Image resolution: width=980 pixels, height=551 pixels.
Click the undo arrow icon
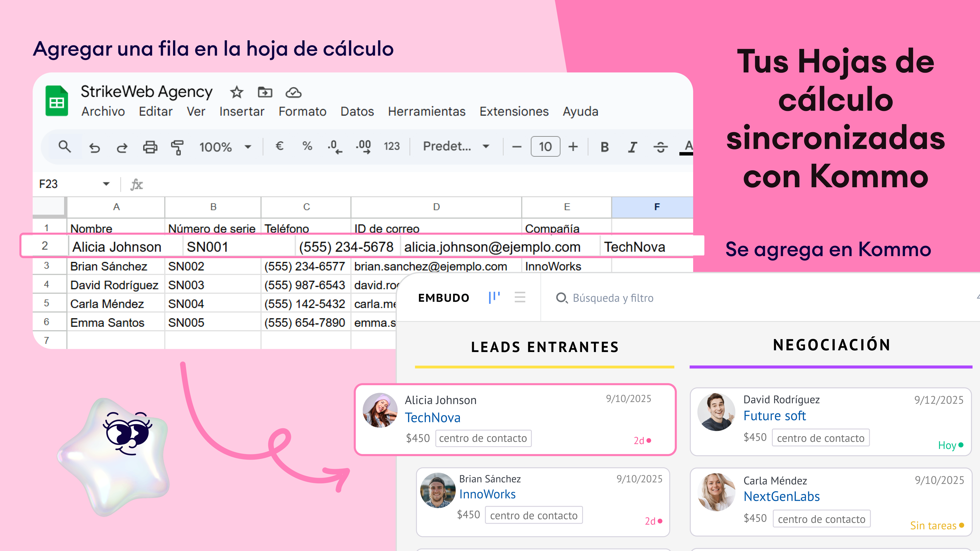(94, 147)
